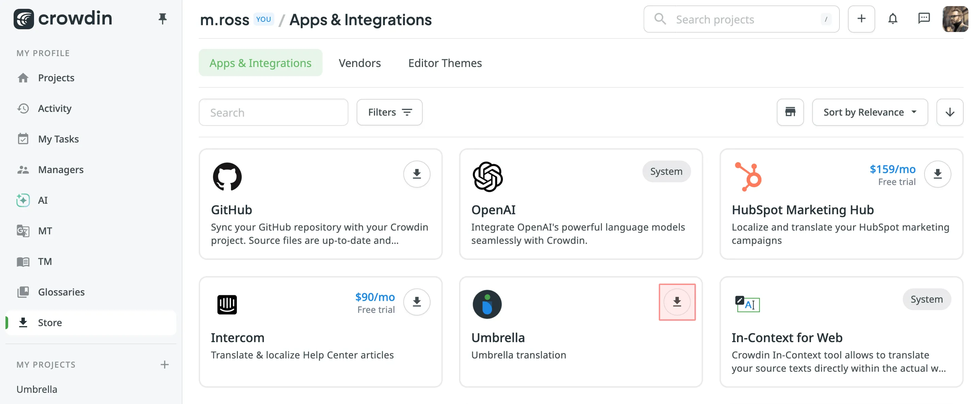Click the GitHub install download icon
This screenshot has width=980, height=404.
click(416, 174)
